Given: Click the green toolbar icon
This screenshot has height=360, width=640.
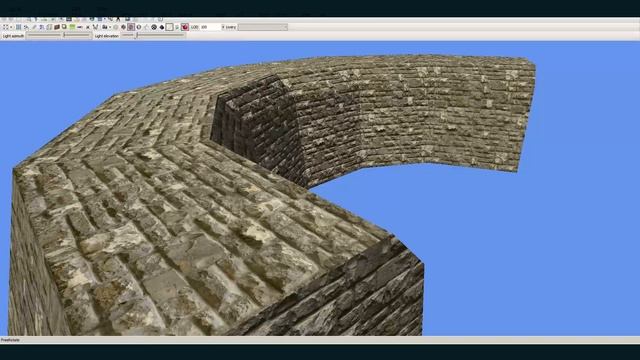Looking at the screenshot, I should coord(72,27).
